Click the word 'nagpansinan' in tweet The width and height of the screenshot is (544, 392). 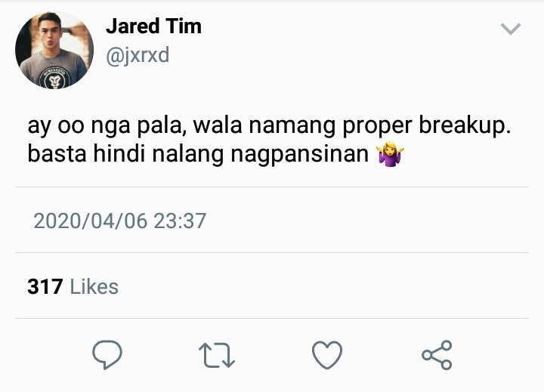point(300,155)
